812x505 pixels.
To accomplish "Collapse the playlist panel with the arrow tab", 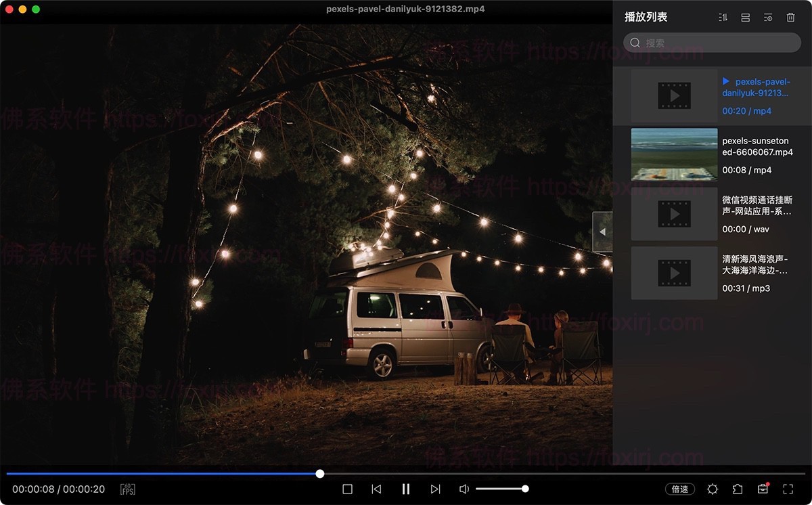I will tap(602, 232).
